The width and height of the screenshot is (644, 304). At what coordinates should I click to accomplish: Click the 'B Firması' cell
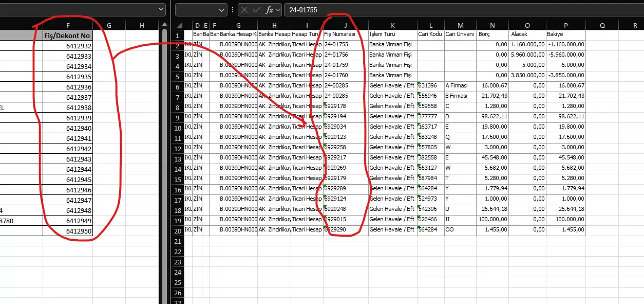461,96
